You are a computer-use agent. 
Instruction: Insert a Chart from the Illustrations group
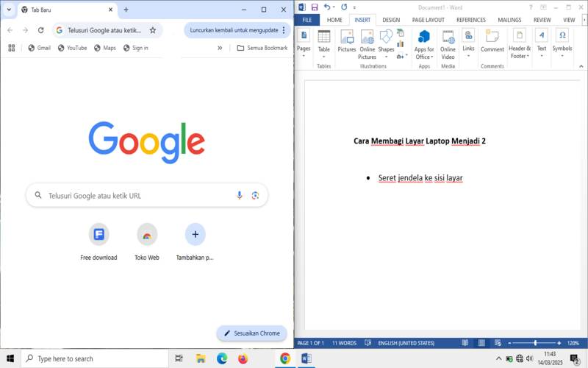401,44
